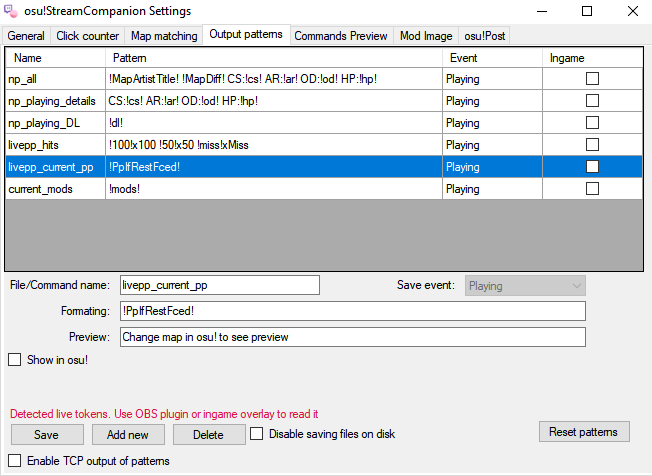
Task: Select the livepp_hits name cell
Action: 56,145
